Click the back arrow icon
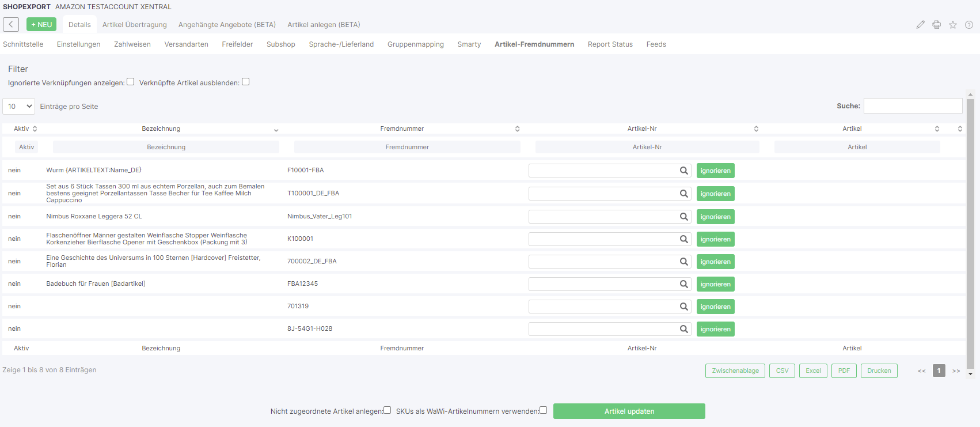Image resolution: width=980 pixels, height=427 pixels. click(x=11, y=24)
